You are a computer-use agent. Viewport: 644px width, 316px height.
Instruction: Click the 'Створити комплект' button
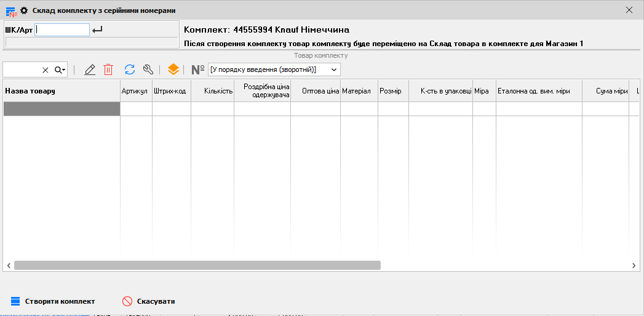click(x=53, y=301)
